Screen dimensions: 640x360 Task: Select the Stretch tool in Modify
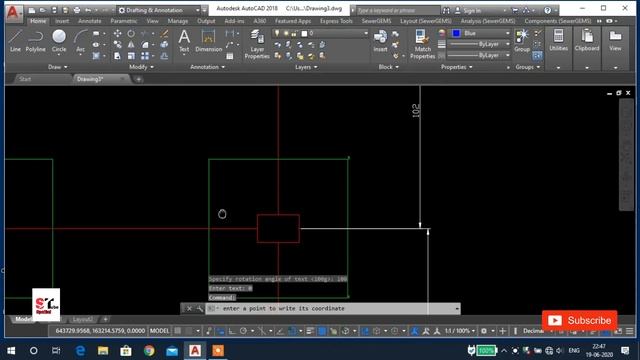coord(118,56)
